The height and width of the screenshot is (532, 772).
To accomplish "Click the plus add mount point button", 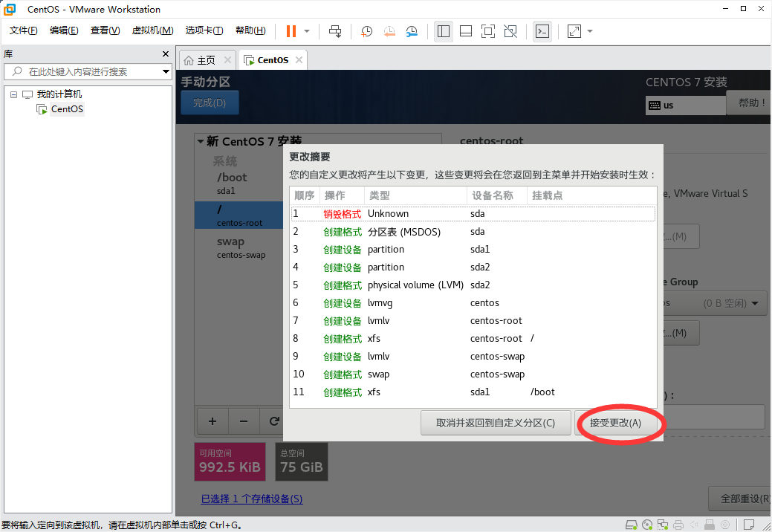I will (x=213, y=421).
